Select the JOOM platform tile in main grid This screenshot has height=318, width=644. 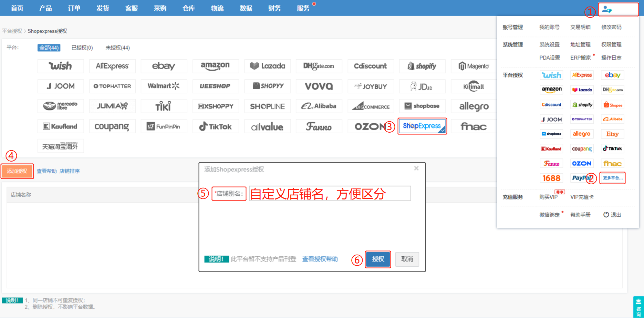point(61,86)
